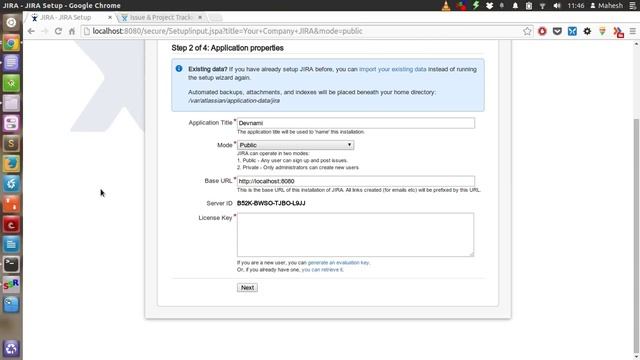
Task: Follow the 'import your existing data' link
Action: coord(393,69)
